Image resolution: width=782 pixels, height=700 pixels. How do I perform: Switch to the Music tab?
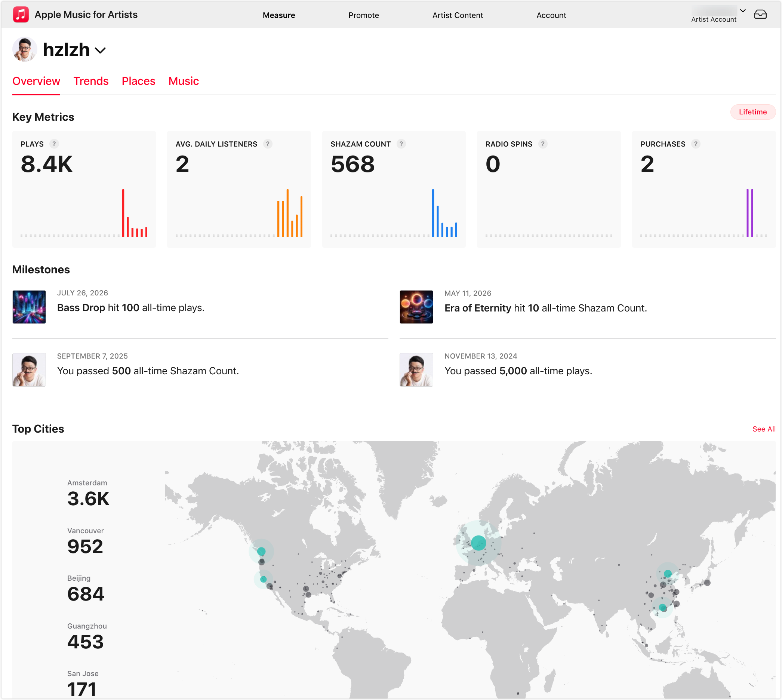click(184, 81)
